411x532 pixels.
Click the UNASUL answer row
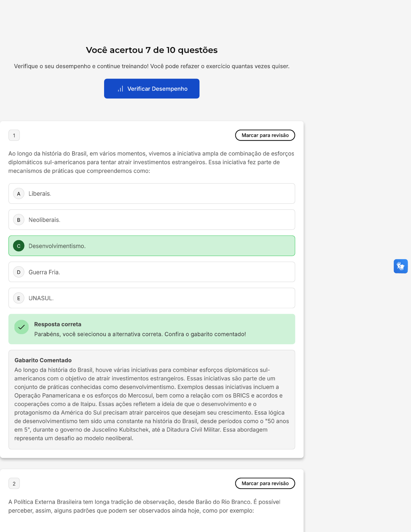point(152,298)
